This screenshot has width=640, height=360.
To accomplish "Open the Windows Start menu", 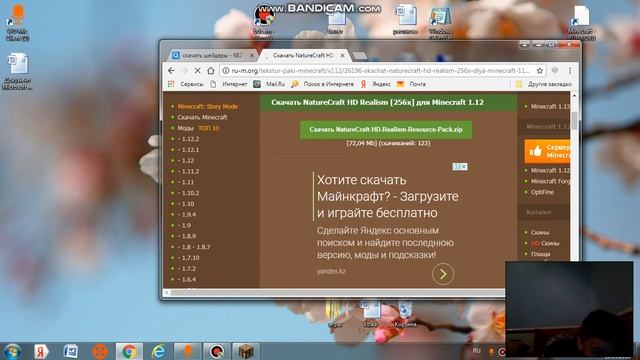I will tap(12, 351).
